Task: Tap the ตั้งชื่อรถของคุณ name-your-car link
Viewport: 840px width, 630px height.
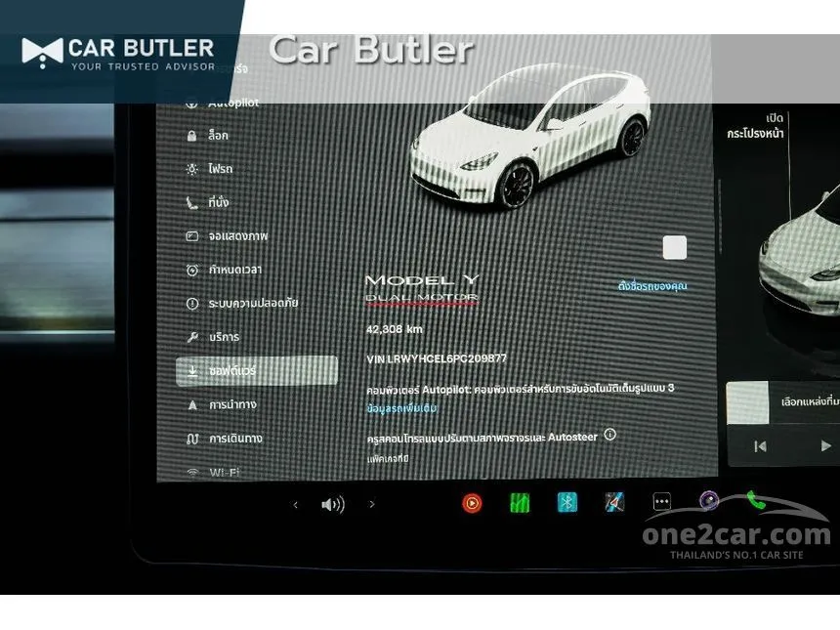Action: pos(651,286)
